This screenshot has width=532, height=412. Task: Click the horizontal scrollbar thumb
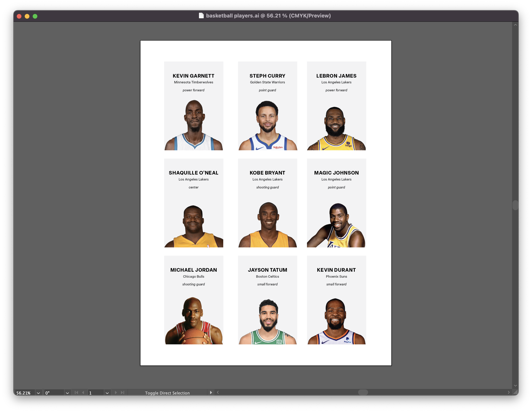point(363,392)
